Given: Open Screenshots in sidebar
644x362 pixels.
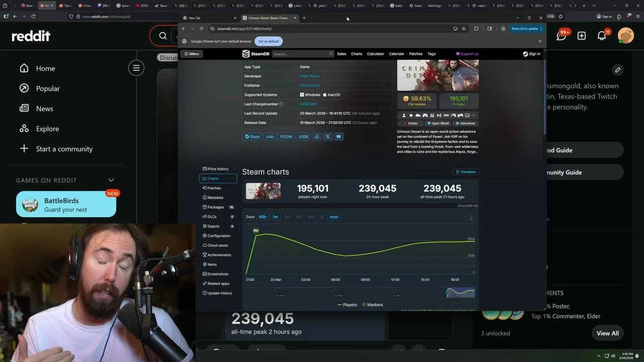Looking at the screenshot, I should coord(218,274).
